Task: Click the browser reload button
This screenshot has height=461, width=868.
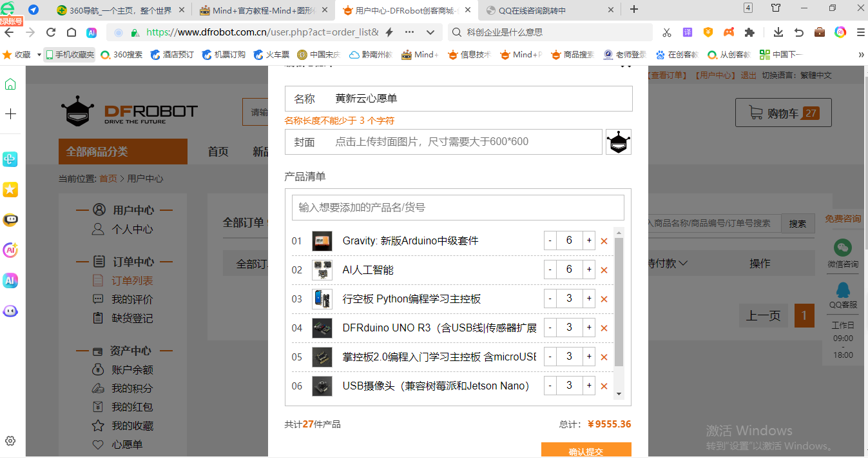Action: coord(51,32)
